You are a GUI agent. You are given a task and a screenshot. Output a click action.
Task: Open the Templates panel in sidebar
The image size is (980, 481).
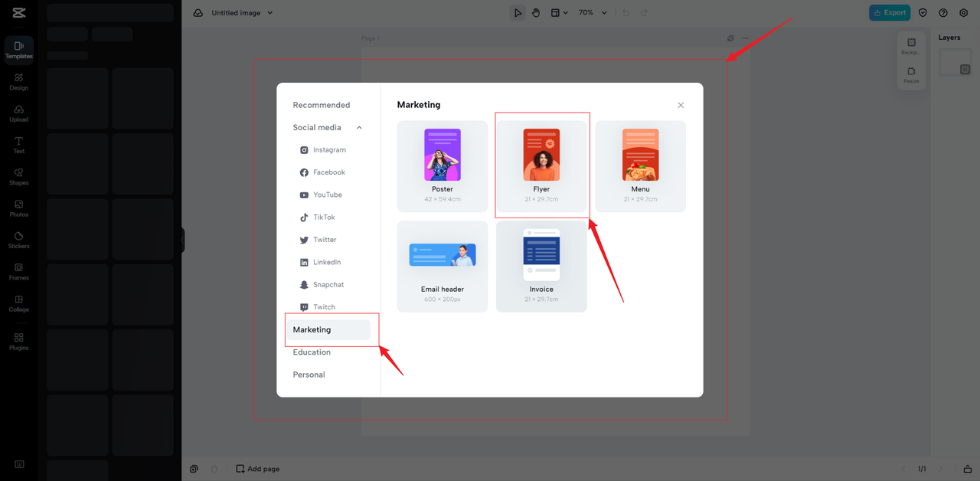(x=19, y=50)
